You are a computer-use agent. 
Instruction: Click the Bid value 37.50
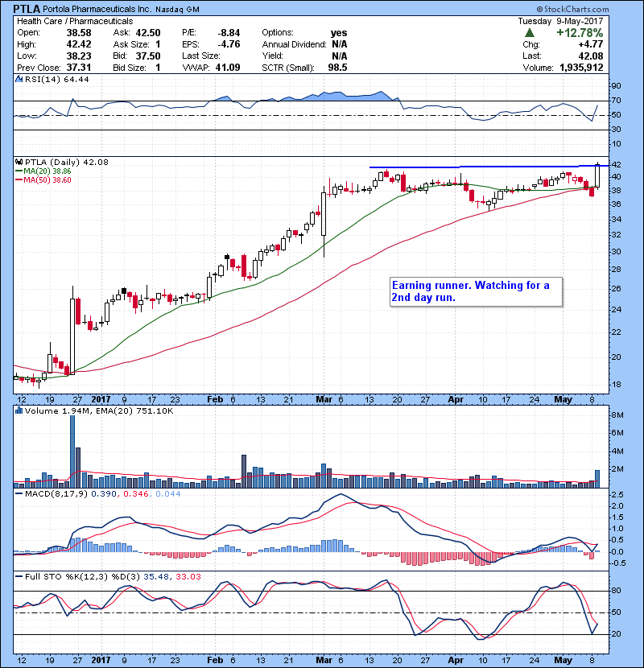point(148,56)
